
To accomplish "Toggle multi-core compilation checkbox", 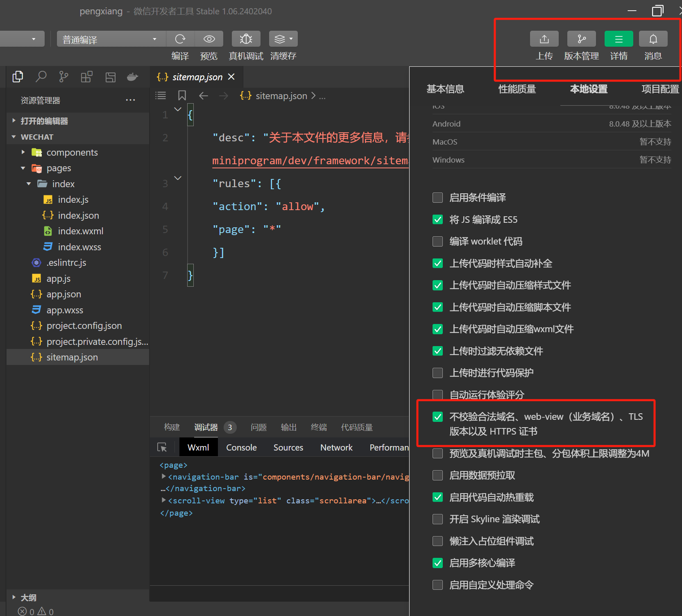I will (x=437, y=563).
